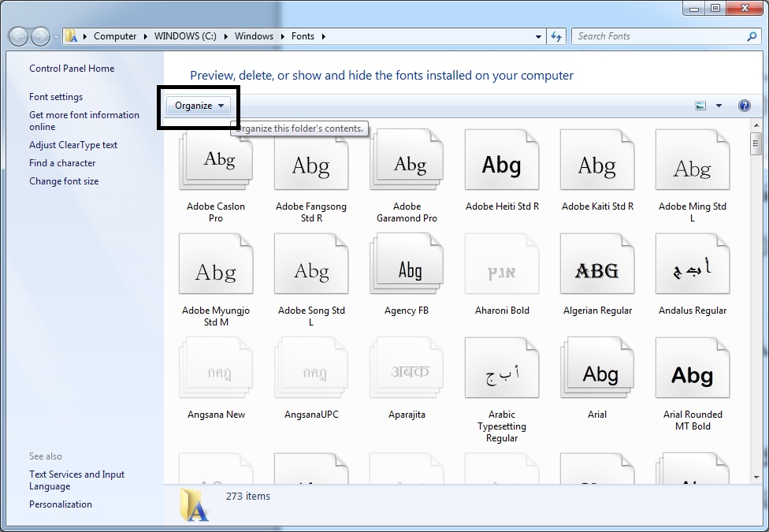Open Control Panel Home link
The image size is (769, 532).
pyautogui.click(x=72, y=69)
